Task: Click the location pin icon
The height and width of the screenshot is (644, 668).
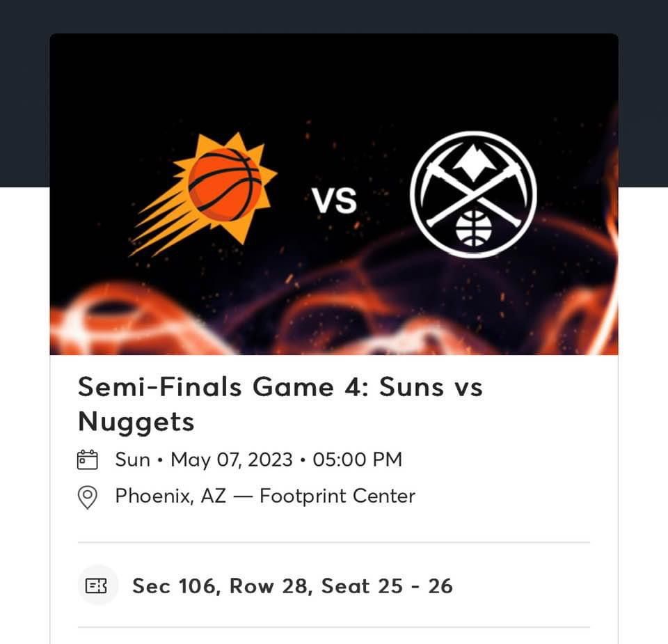Action: coord(88,496)
